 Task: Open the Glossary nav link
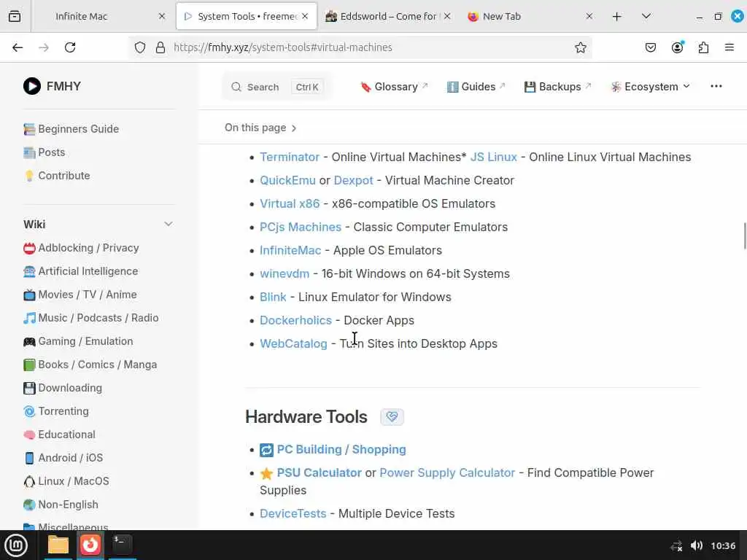point(394,87)
